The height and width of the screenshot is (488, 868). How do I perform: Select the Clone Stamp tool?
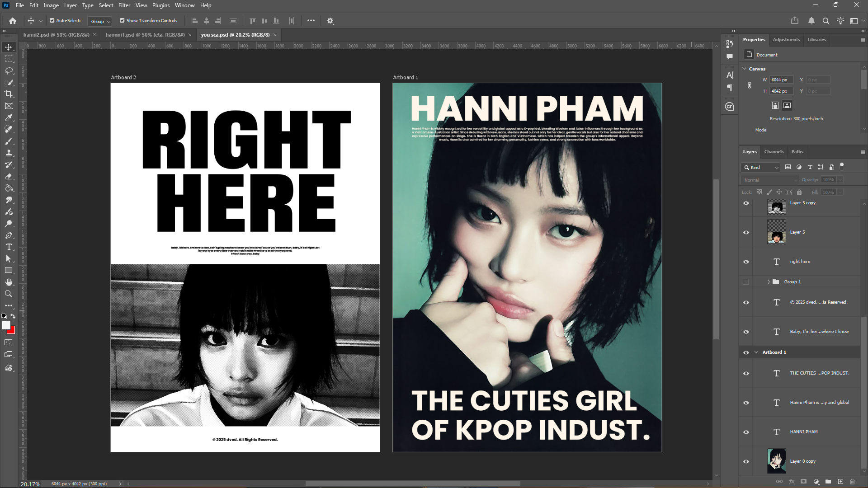(x=9, y=153)
